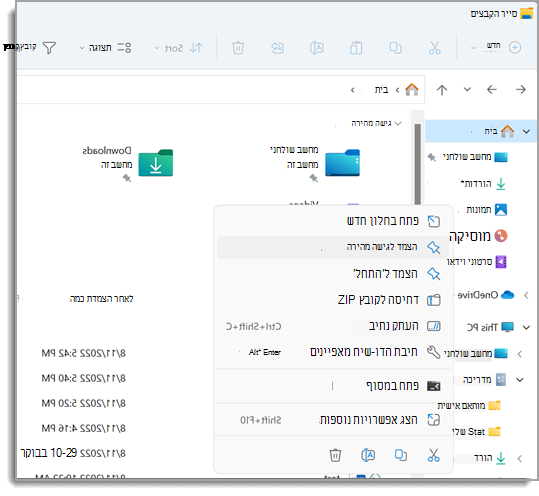Select 'פתח בחלון חדש' in context menu

(333, 221)
